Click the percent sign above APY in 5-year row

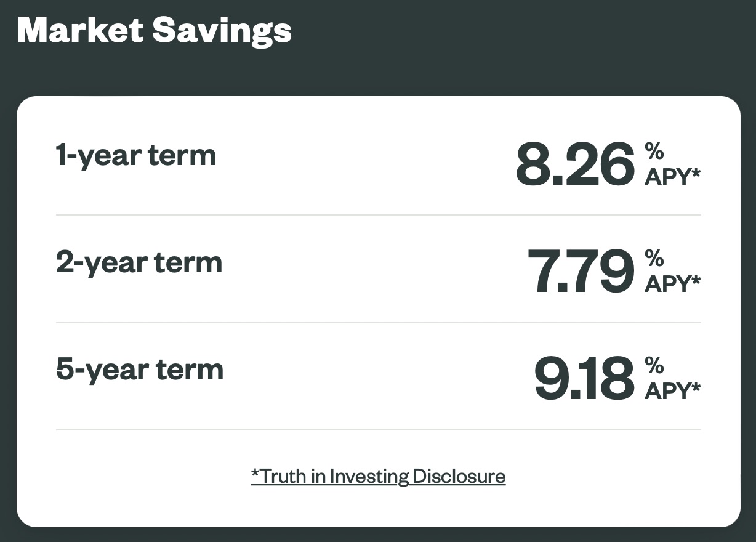[x=654, y=365]
